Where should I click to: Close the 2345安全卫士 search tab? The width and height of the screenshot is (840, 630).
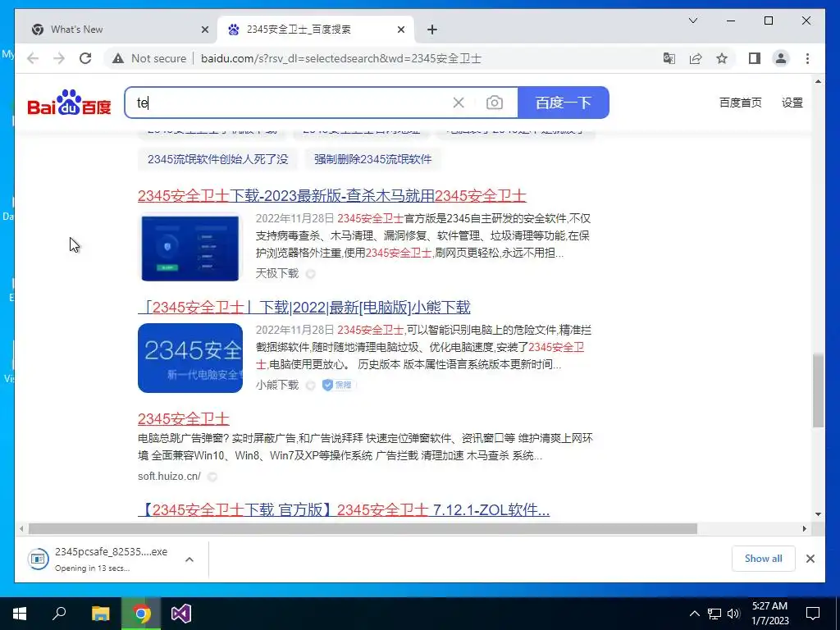[x=400, y=30]
